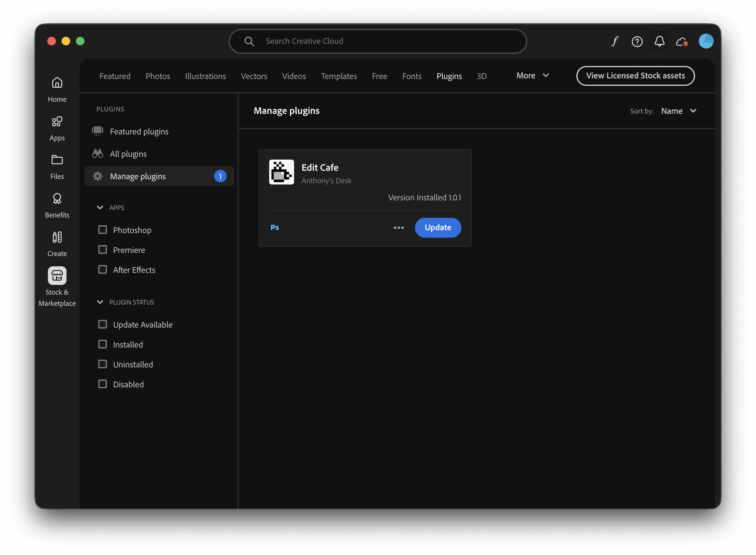Viewport: 756px width, 555px height.
Task: Click the Version Installed 1.0.1 text
Action: pyautogui.click(x=424, y=198)
